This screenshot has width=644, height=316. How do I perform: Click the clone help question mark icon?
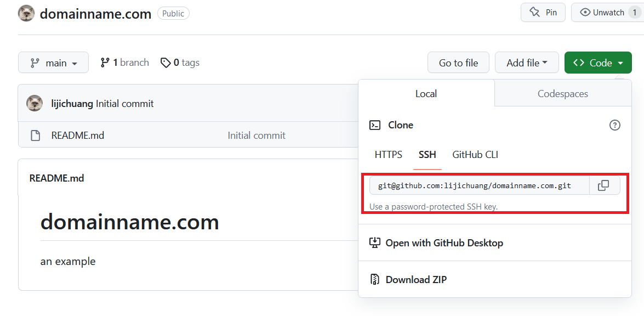(x=615, y=125)
